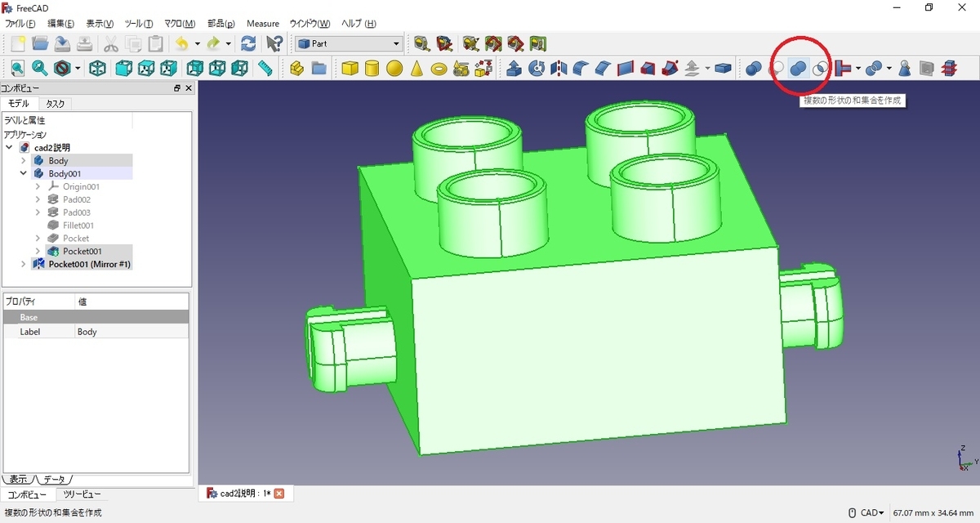Viewport: 980px width, 523px height.
Task: Activate the What's This help cursor
Action: click(275, 44)
